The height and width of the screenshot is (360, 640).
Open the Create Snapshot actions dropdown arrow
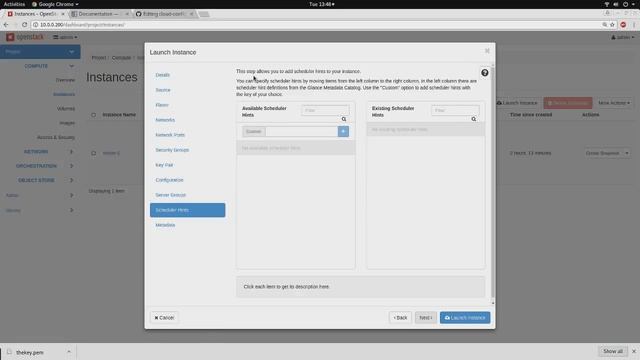tap(627, 153)
